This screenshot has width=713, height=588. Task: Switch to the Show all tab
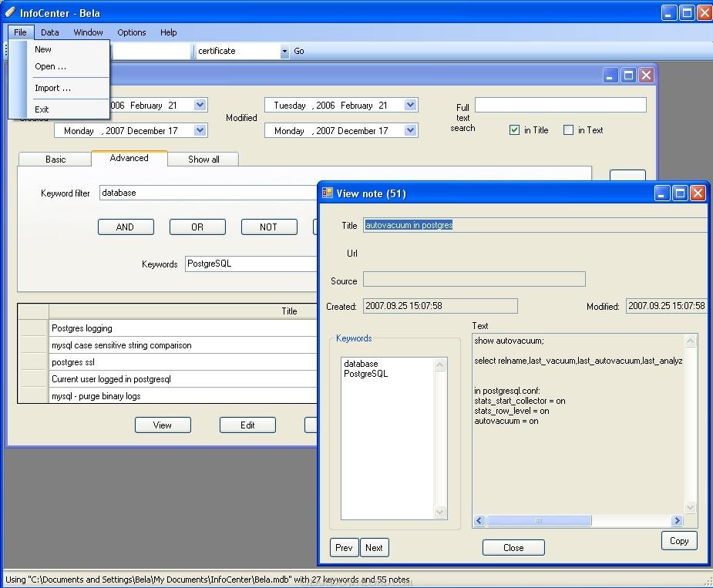[203, 159]
